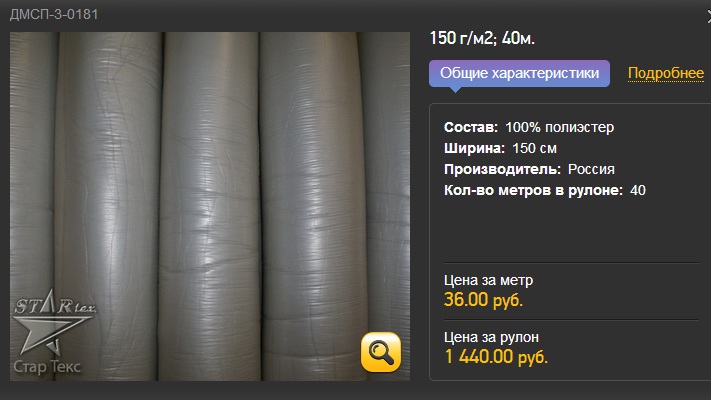Viewport: 711px width, 400px height.
Task: Click the pointer arrow under the active tab
Action: [455, 89]
